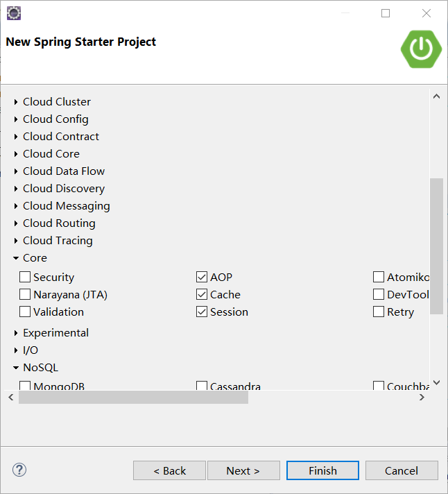This screenshot has width=448, height=494.
Task: Click the scroll up arrow of vertical scrollbar
Action: click(x=436, y=96)
